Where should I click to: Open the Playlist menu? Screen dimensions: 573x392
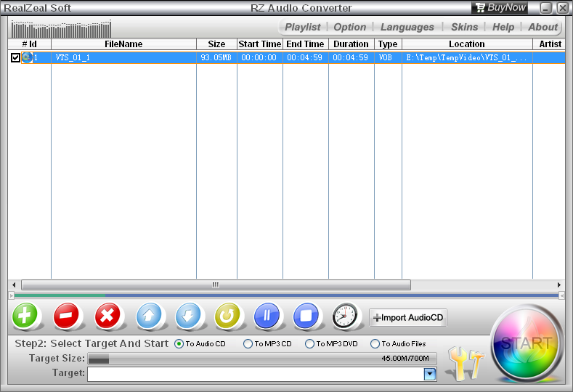point(302,27)
